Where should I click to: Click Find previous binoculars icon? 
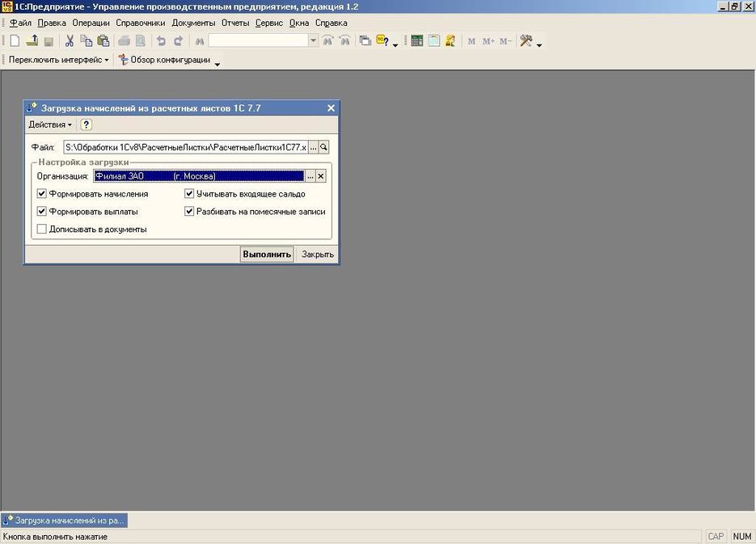344,41
